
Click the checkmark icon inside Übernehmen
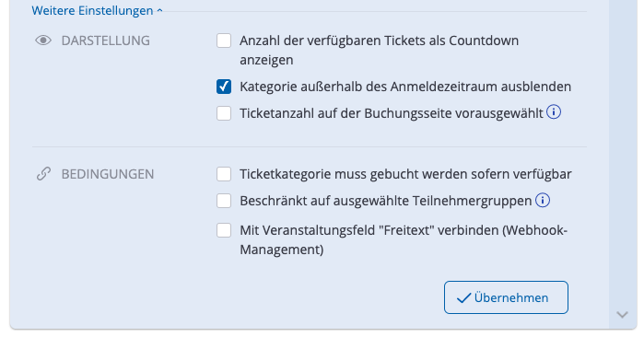click(463, 298)
